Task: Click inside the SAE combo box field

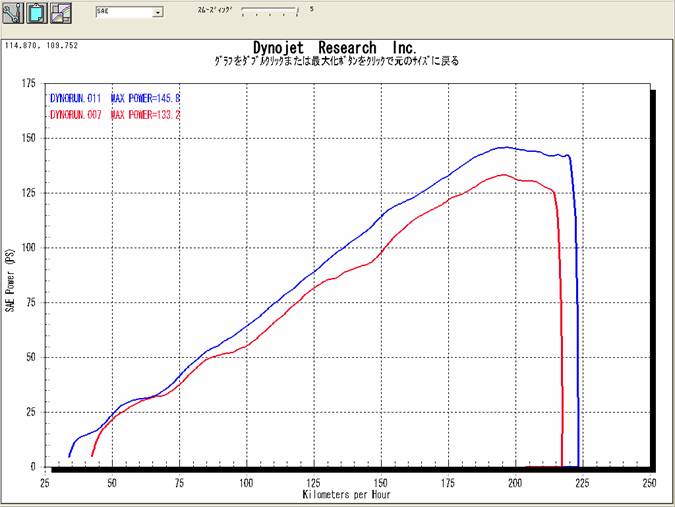Action: click(x=123, y=13)
